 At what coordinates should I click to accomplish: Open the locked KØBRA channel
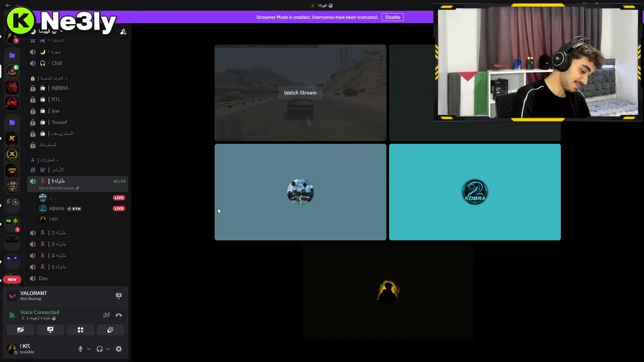tap(77, 88)
